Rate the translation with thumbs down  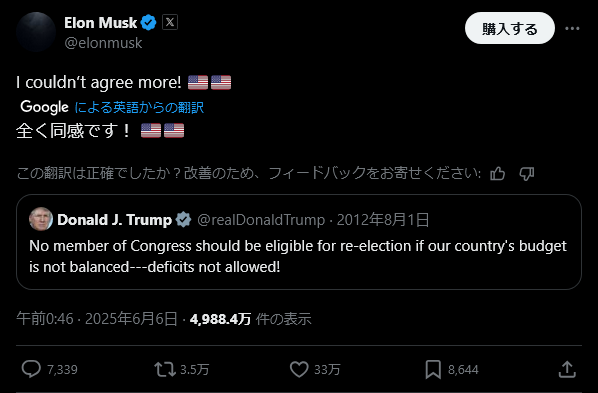click(527, 174)
